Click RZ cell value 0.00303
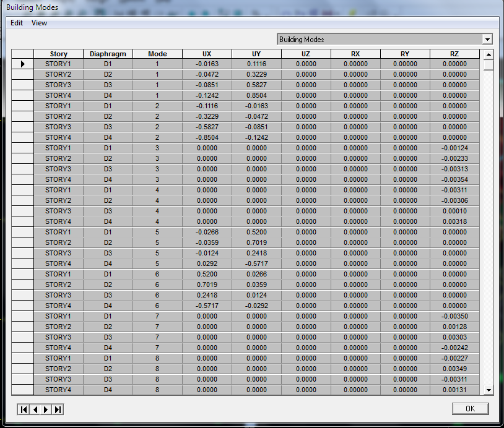 (454, 338)
